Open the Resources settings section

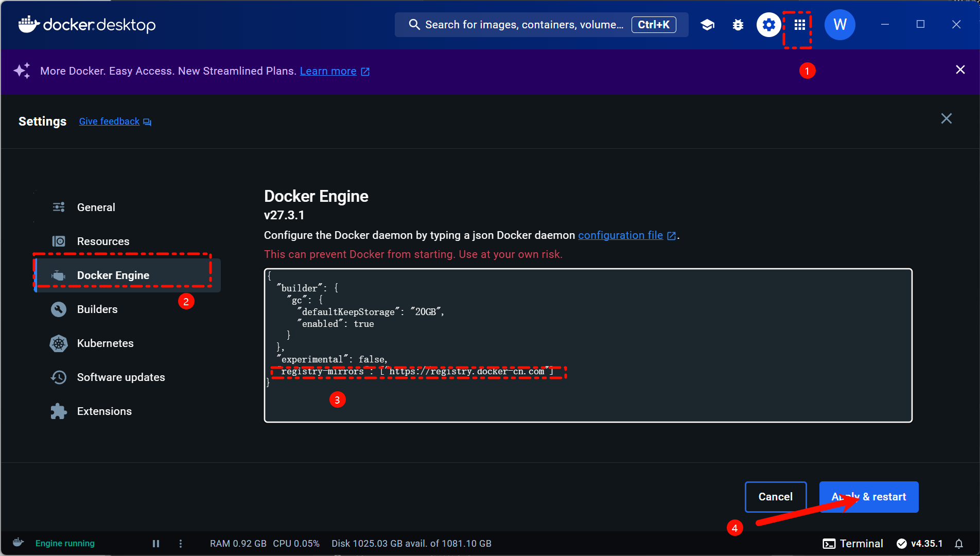point(128,241)
